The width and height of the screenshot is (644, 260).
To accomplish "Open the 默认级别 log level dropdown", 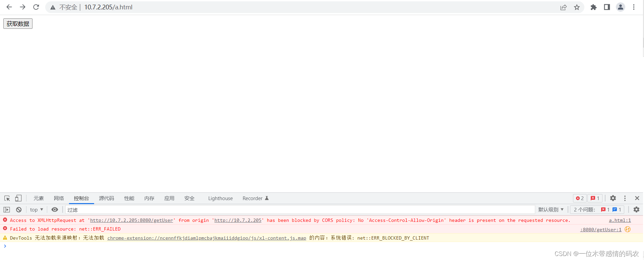I will tap(551, 210).
